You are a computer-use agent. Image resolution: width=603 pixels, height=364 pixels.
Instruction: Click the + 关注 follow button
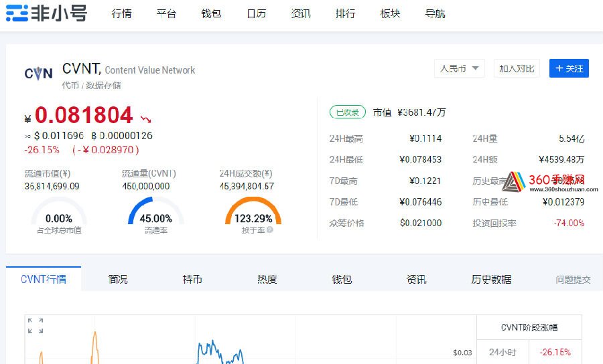pos(569,68)
